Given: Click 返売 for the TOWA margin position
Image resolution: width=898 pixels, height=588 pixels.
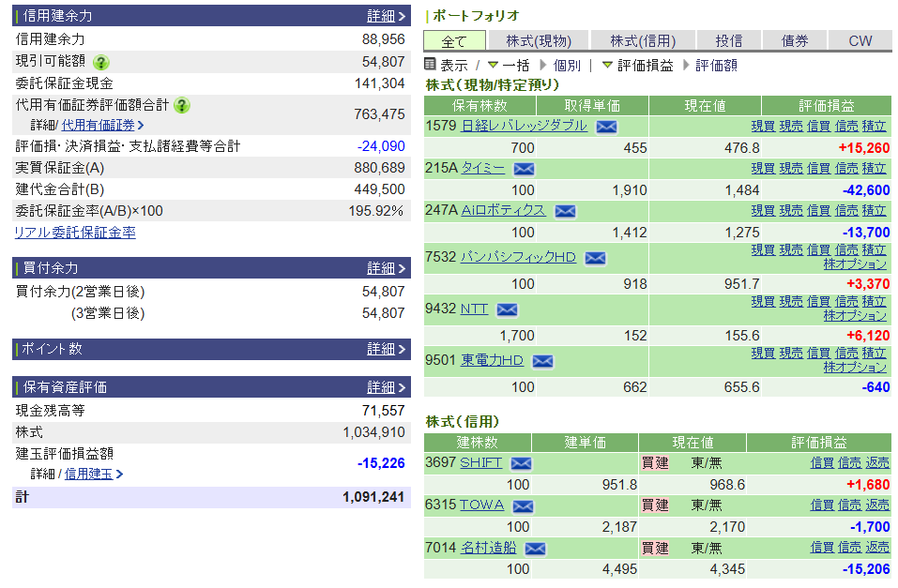Looking at the screenshot, I should 877,505.
